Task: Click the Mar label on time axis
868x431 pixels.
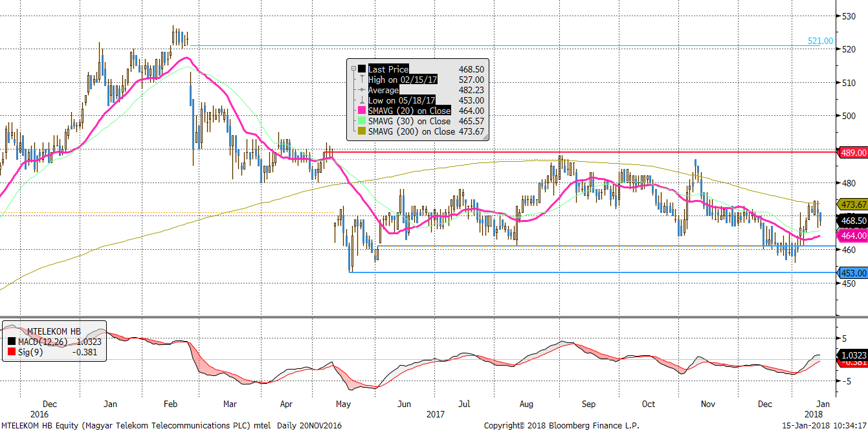Action: click(230, 404)
